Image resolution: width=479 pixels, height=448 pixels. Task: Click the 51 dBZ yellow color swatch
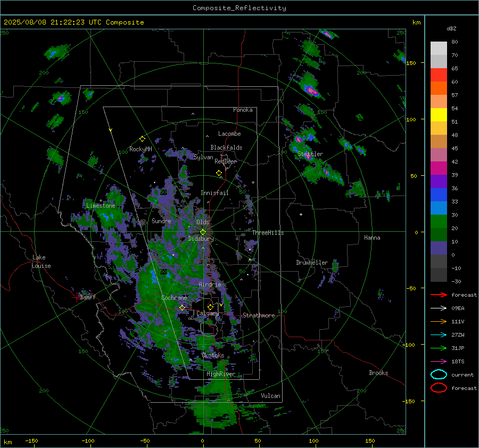439,115
